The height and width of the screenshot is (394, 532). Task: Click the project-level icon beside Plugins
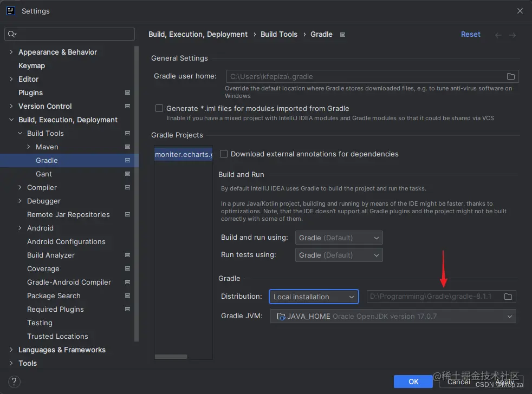127,93
